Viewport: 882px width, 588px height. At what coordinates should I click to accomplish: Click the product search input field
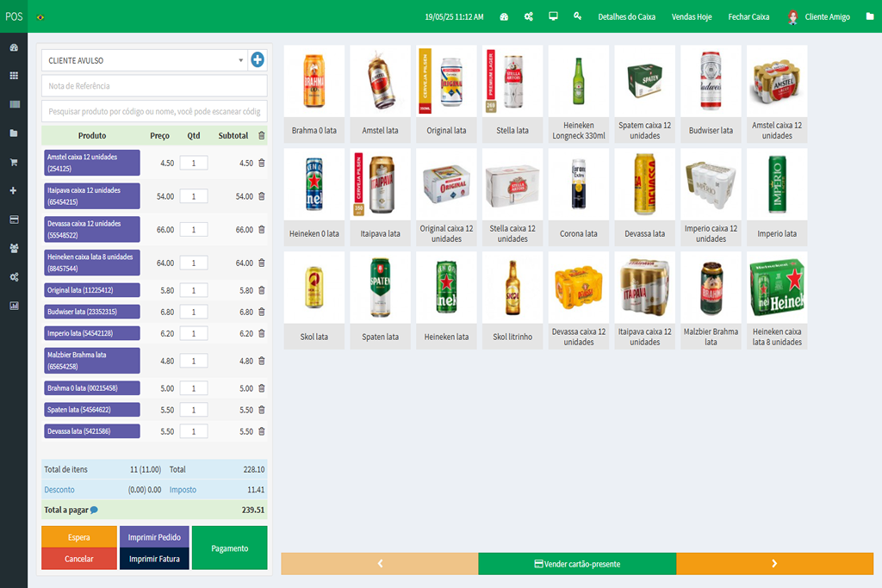point(154,111)
